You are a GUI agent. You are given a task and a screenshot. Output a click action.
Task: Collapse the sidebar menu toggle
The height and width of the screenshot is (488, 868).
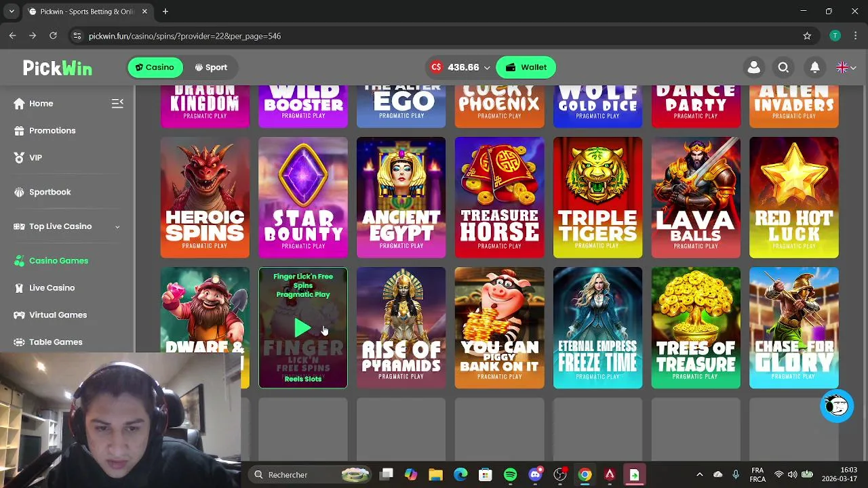[x=117, y=103]
